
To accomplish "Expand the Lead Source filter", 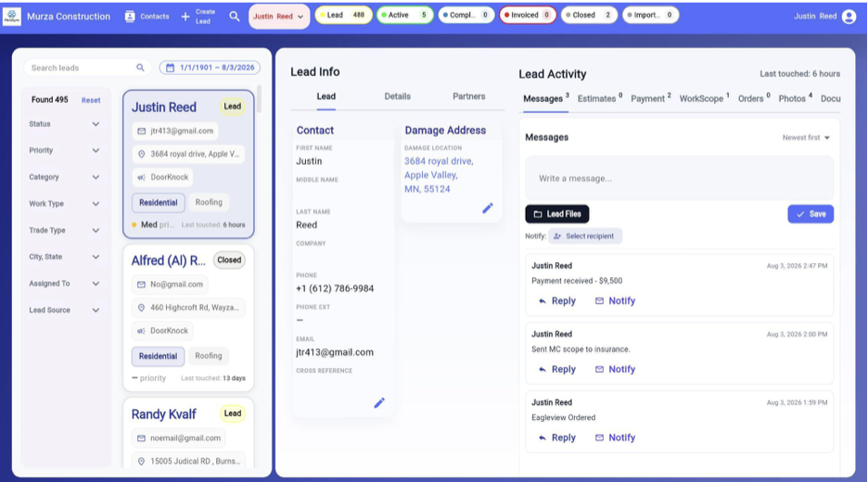I will (x=64, y=310).
